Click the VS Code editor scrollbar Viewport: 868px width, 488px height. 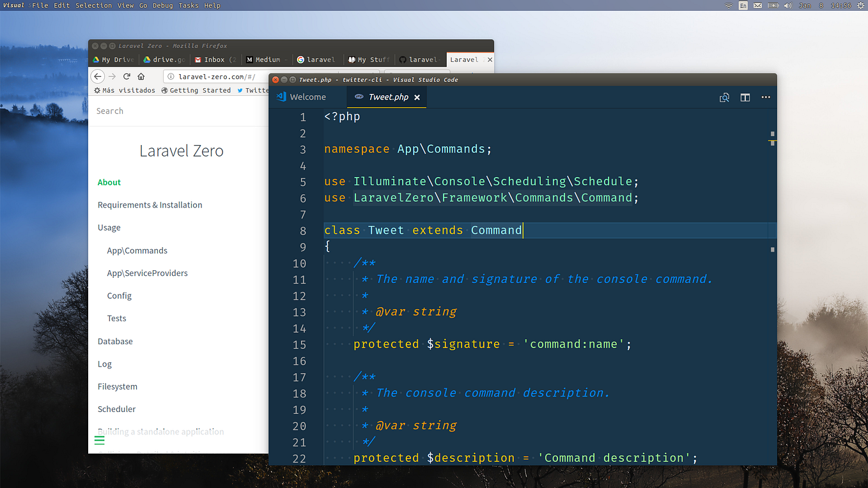click(772, 192)
